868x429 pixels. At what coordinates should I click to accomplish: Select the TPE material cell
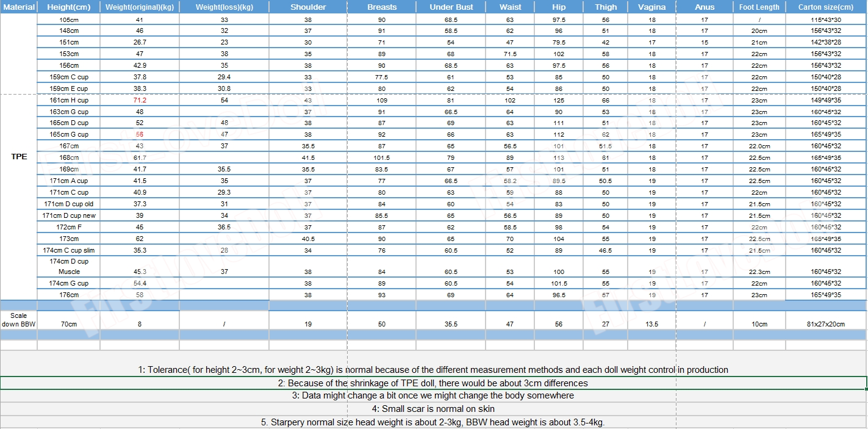coord(19,157)
